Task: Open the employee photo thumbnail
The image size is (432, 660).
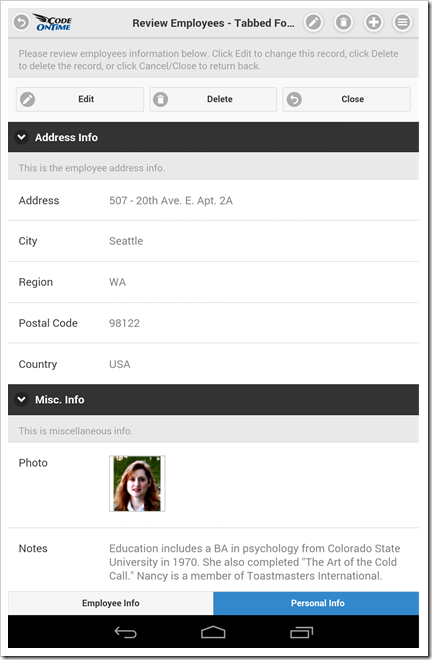Action: (137, 484)
